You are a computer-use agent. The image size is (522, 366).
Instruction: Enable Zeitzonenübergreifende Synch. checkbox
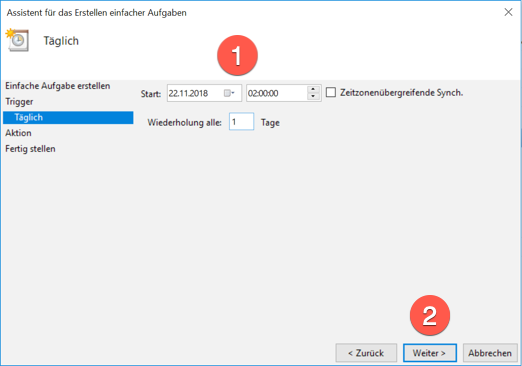[331, 92]
